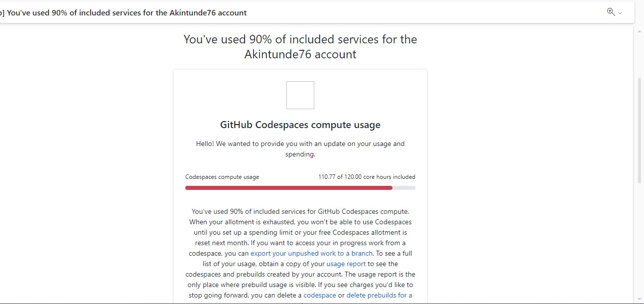
Task: Select the "Codespaces compute usage" label
Action: pos(222,176)
